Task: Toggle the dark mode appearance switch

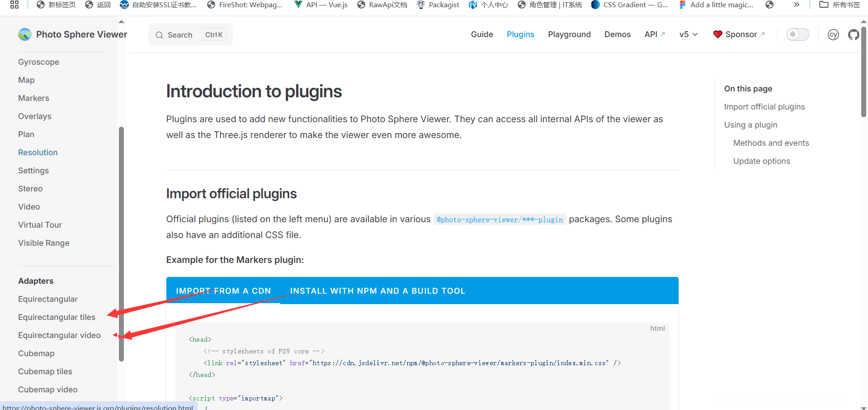Action: tap(797, 34)
